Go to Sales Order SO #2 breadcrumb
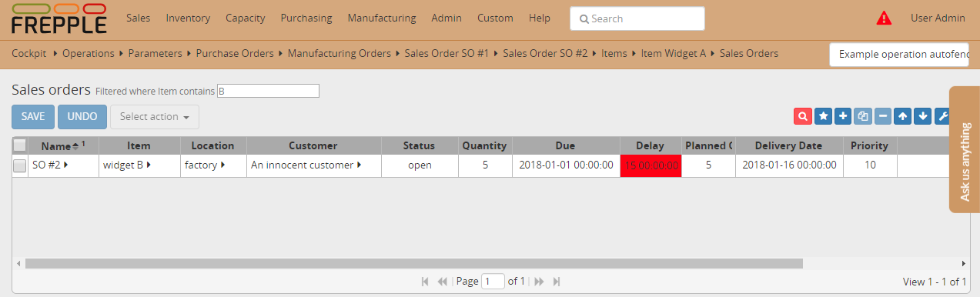 [545, 54]
